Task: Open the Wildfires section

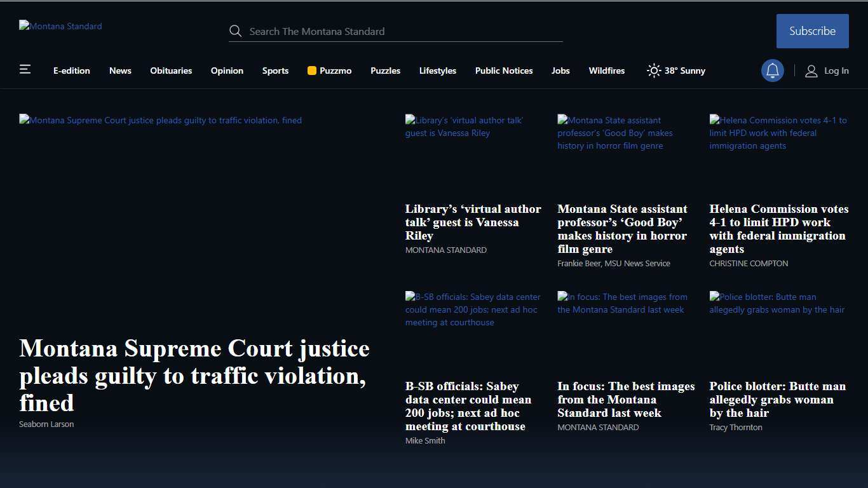Action: click(606, 71)
